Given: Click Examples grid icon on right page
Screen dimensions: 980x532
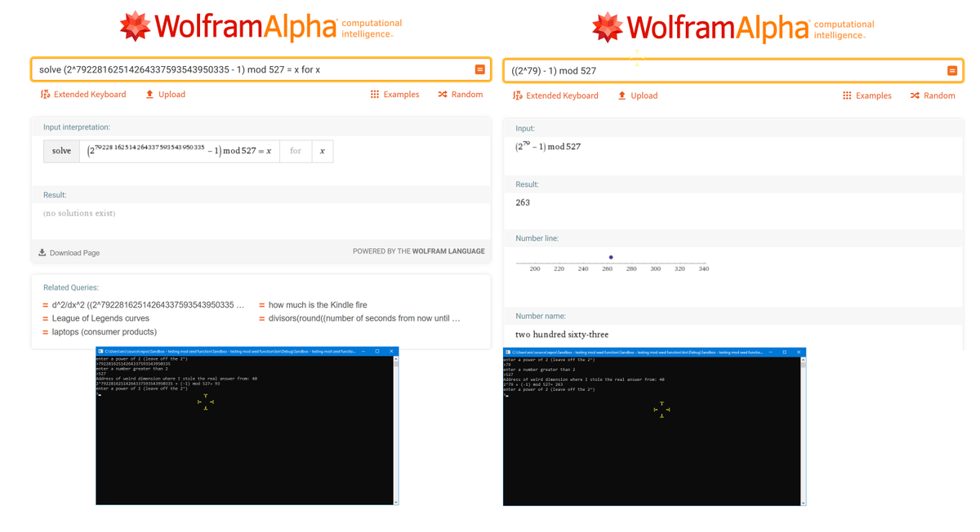Looking at the screenshot, I should tap(847, 95).
